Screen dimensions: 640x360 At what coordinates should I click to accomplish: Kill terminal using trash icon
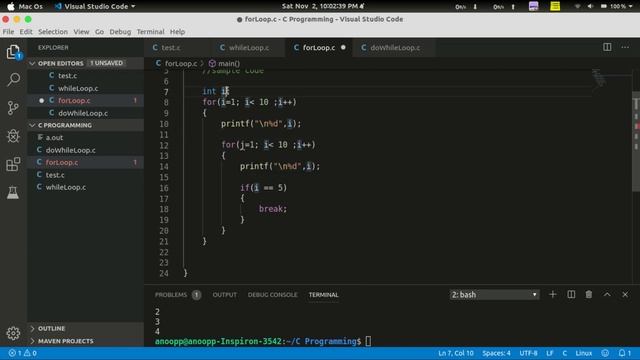(x=589, y=294)
